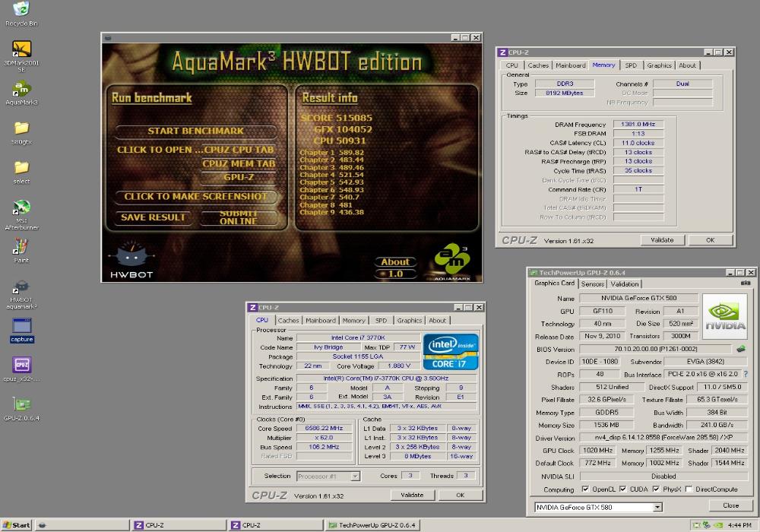Switch to Graphics tab in CPU-Z CPU window
The image size is (760, 532).
(x=409, y=320)
